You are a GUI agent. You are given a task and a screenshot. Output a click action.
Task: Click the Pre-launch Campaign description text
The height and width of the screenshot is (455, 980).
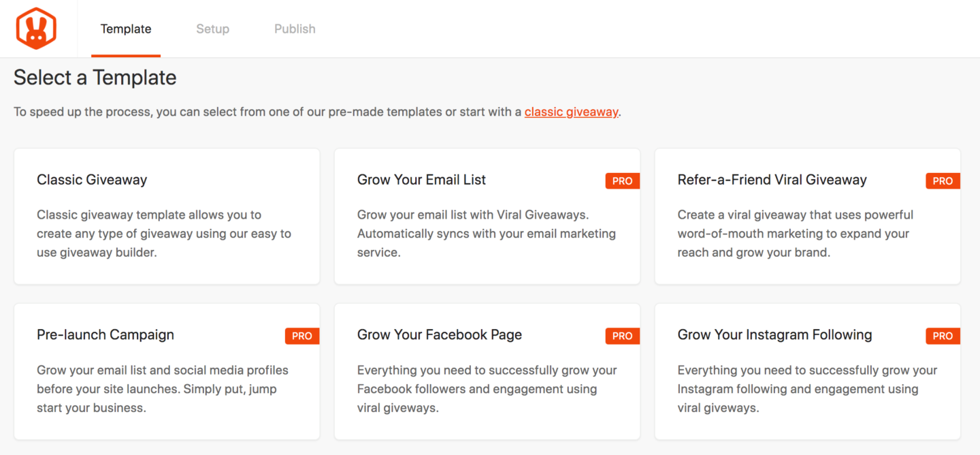163,389
